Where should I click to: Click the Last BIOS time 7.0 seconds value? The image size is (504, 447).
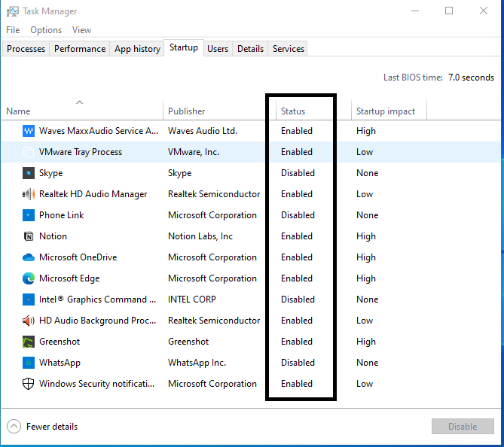[471, 78]
